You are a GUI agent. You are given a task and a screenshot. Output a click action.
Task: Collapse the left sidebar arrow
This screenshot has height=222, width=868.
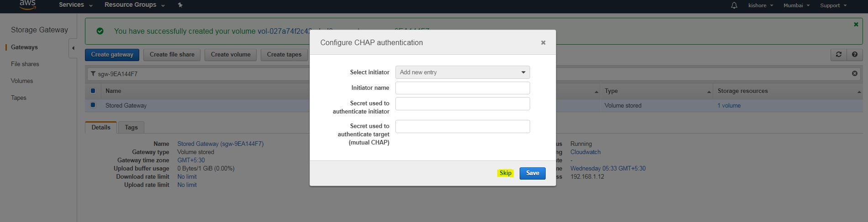[73, 48]
